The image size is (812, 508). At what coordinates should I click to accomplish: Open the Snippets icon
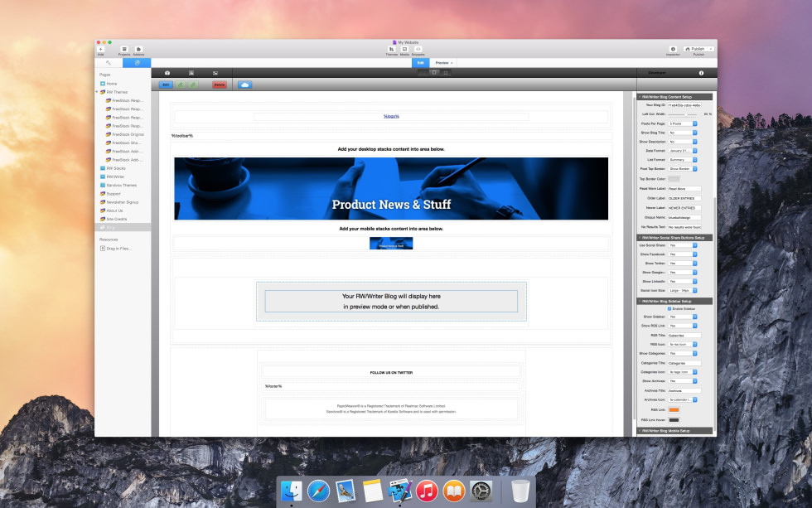[418, 49]
